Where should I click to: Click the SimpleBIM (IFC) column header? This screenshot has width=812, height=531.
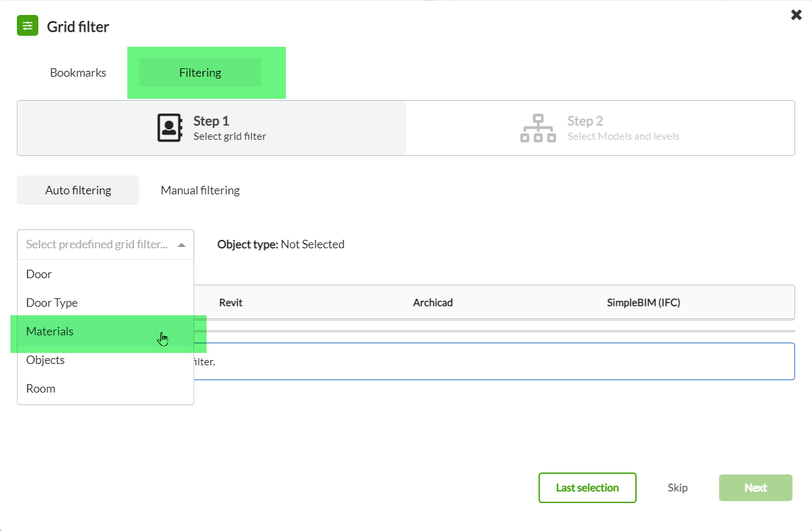coord(644,302)
